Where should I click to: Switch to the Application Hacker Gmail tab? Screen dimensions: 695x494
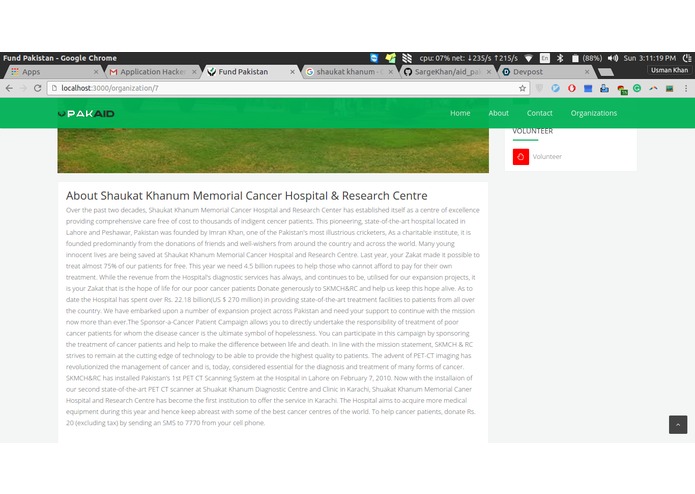tap(152, 72)
